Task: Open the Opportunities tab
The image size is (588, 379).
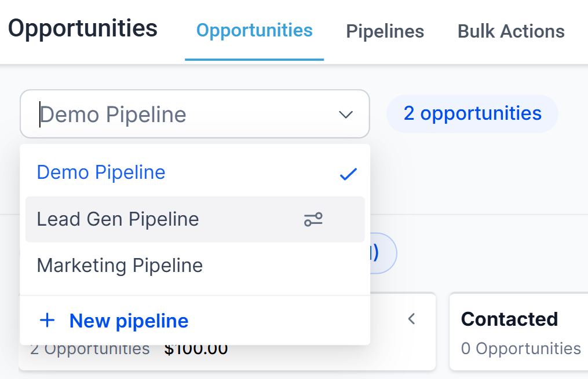Action: coord(254,31)
